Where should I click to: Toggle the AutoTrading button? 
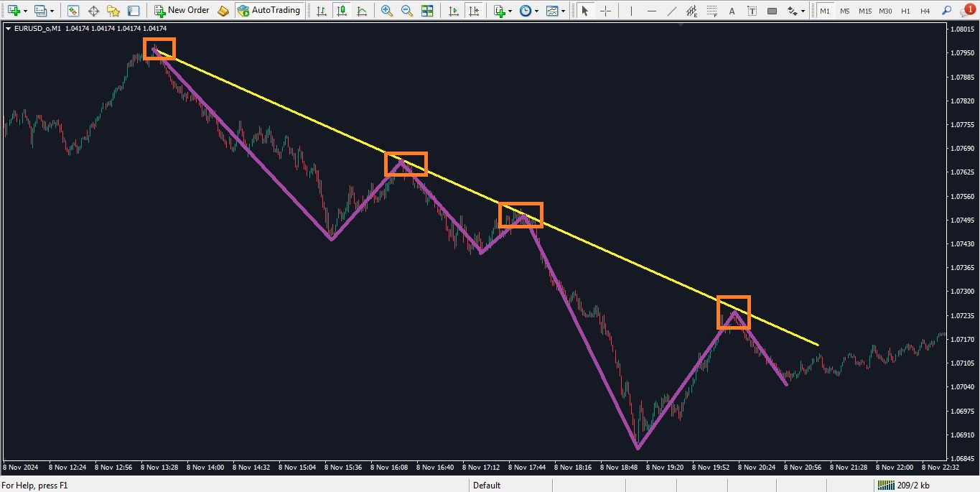pyautogui.click(x=269, y=11)
